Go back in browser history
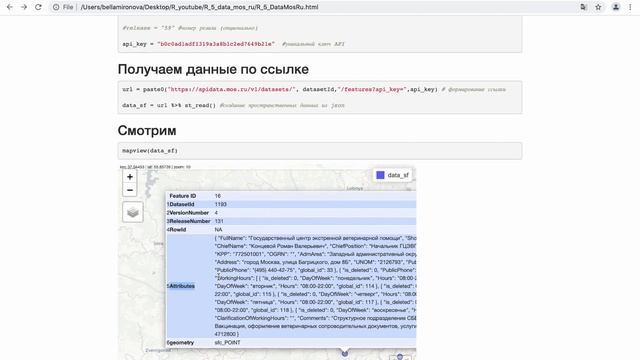The height and width of the screenshot is (360, 640). point(10,7)
